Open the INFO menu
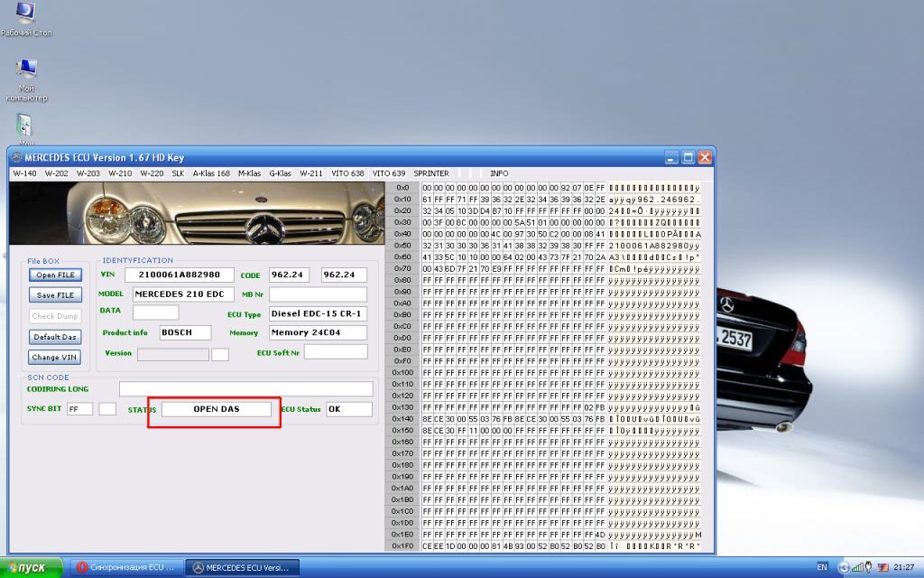Image resolution: width=924 pixels, height=578 pixels. 499,173
